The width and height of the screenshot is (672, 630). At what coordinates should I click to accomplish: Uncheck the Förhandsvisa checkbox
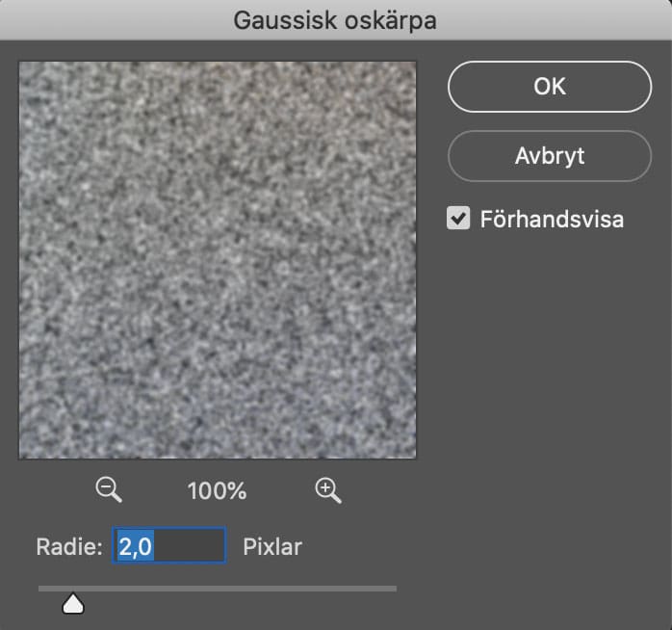(x=458, y=219)
